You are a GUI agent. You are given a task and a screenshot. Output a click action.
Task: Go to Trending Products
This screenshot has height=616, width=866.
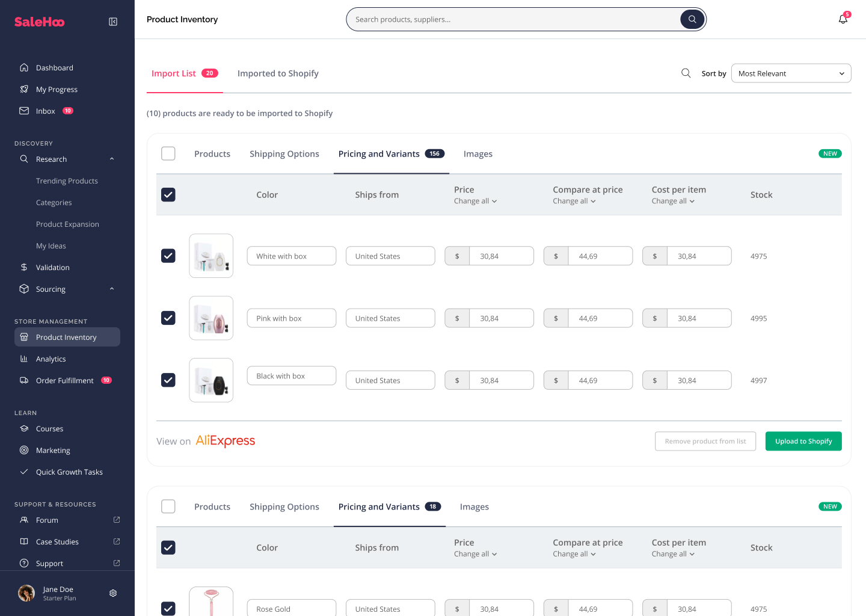coord(67,180)
